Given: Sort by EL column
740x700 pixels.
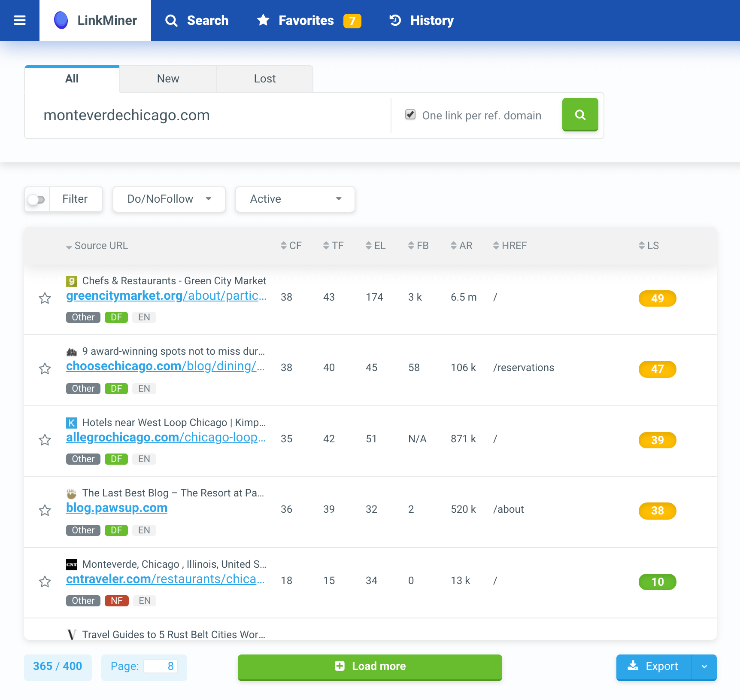Looking at the screenshot, I should point(376,246).
